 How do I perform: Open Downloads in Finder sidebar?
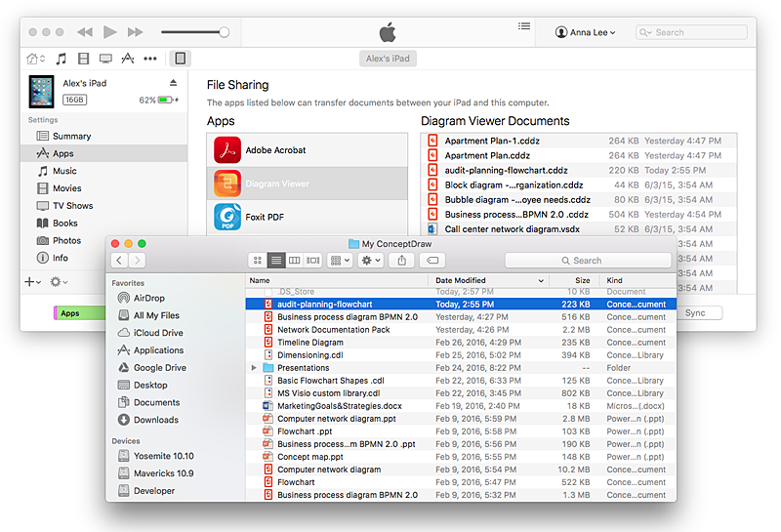pos(148,420)
